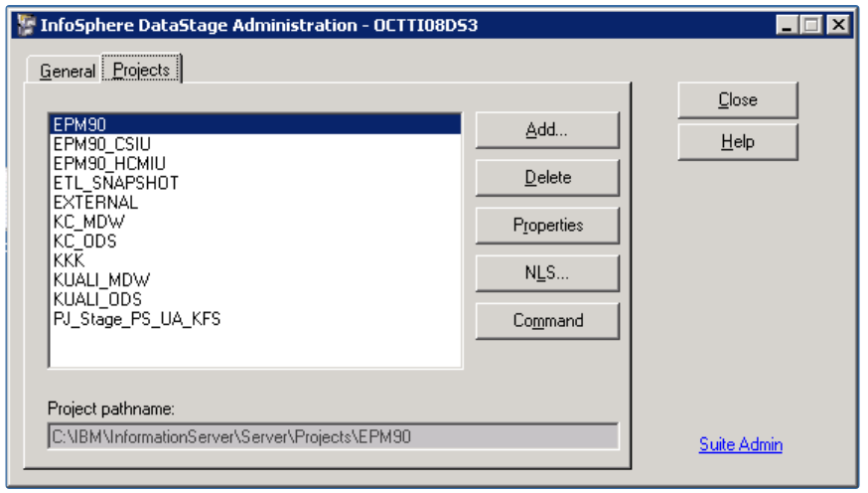This screenshot has height=493, width=868.
Task: Open the NLS... settings
Action: (547, 273)
